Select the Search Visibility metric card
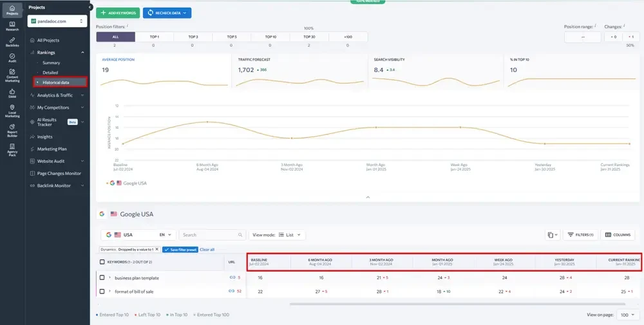The width and height of the screenshot is (644, 325). point(436,71)
